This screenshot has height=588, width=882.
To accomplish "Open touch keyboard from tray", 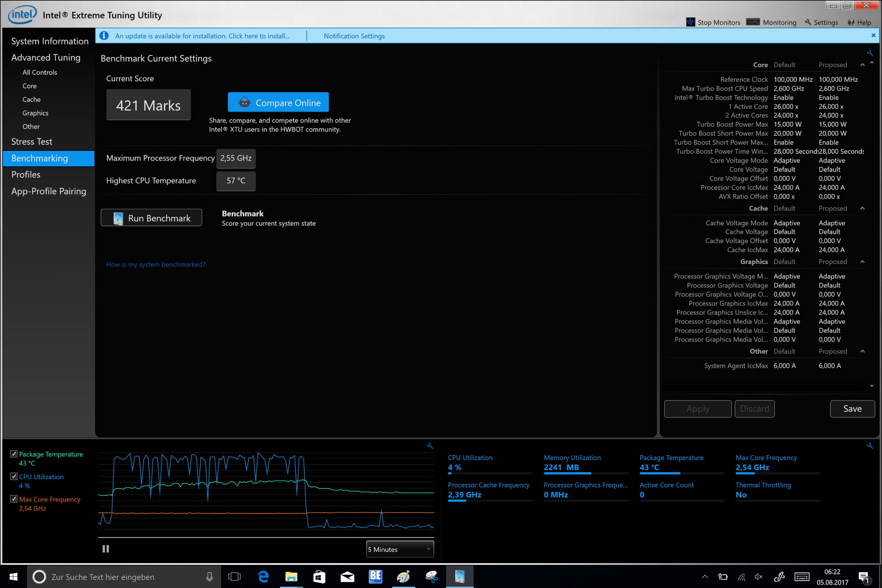I will point(802,577).
